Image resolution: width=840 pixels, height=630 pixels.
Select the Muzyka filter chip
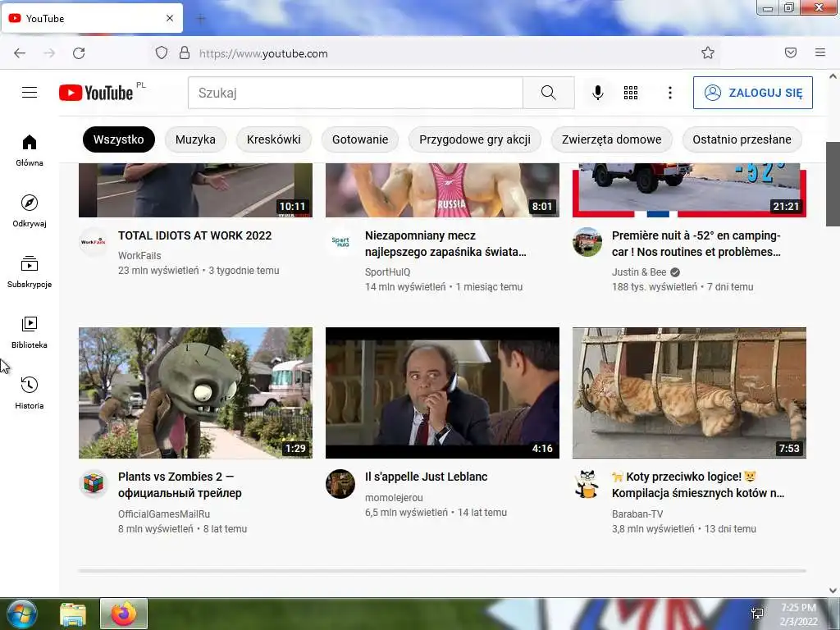coord(195,139)
